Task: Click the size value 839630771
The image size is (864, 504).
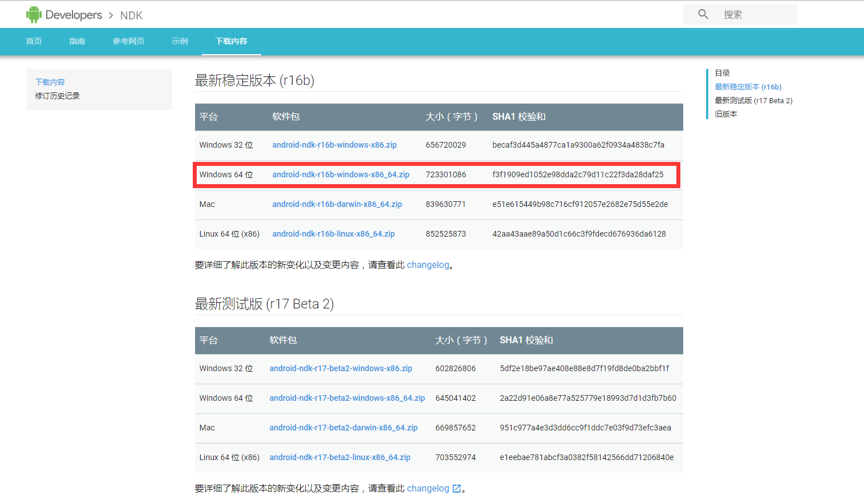Action: tap(446, 204)
